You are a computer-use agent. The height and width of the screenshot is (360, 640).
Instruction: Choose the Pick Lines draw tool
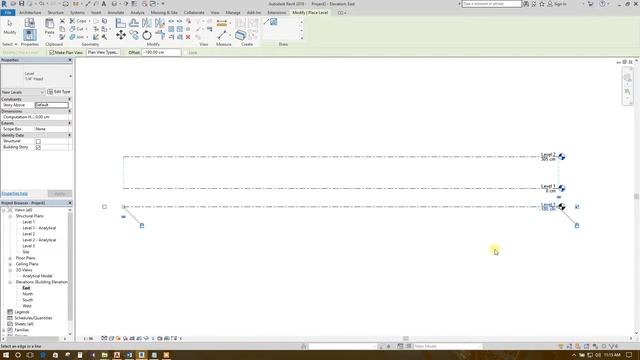pyautogui.click(x=273, y=22)
